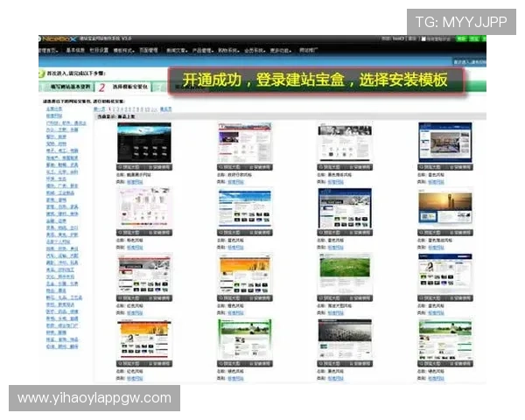Select the dark template with gray abstract banner
Image resolution: width=525 pixels, height=420 pixels.
[x=345, y=339]
